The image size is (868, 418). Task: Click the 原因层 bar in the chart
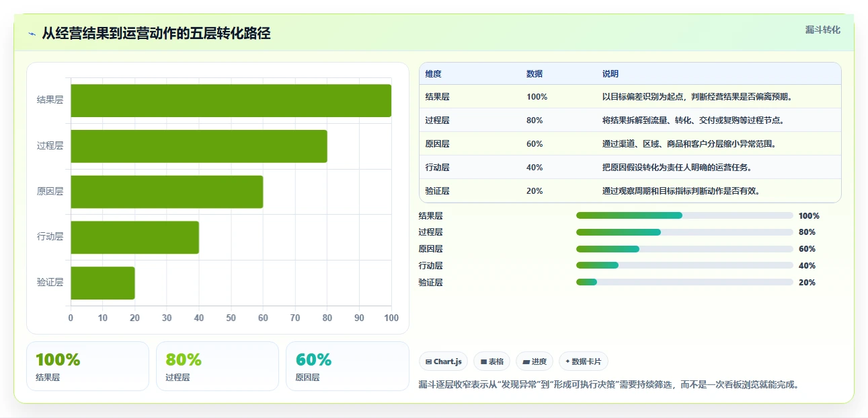click(x=167, y=192)
